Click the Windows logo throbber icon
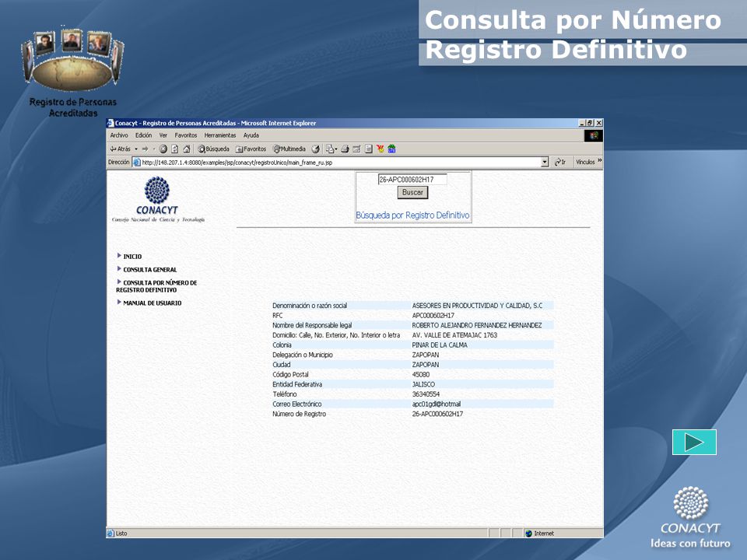 pyautogui.click(x=594, y=135)
